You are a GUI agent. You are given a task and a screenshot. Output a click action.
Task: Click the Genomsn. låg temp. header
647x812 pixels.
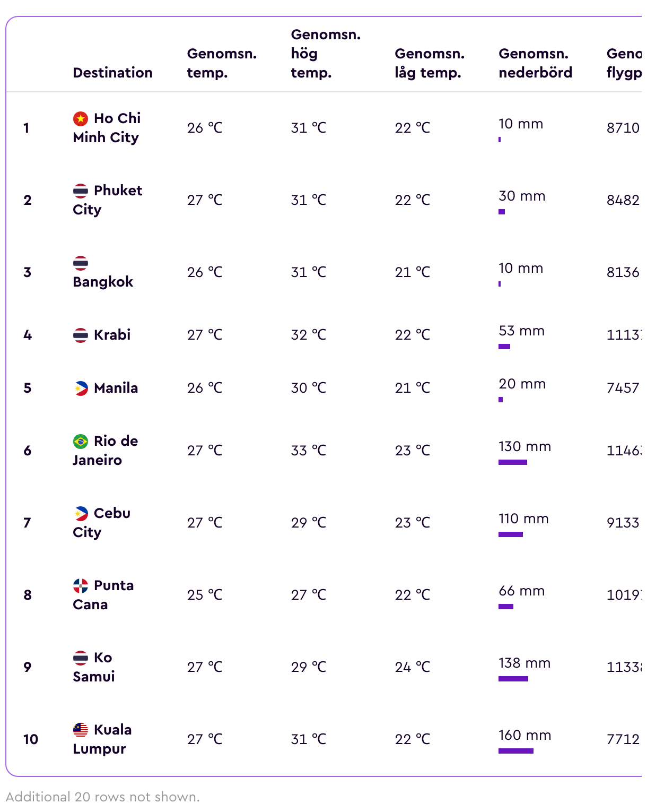(x=430, y=63)
